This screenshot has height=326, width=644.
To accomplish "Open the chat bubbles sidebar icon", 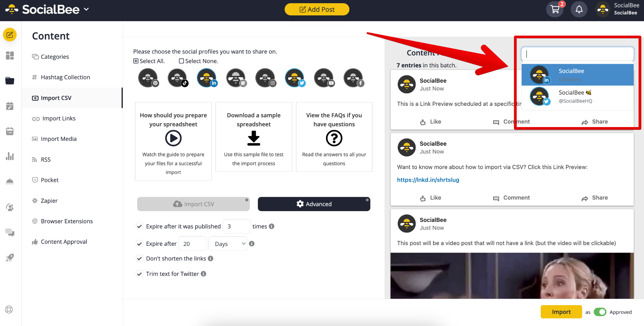I will (x=10, y=232).
